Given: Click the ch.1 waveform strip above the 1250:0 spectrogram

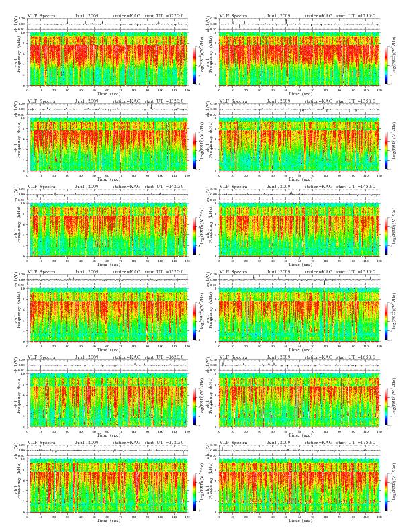Looking at the screenshot, I should click(x=299, y=24).
